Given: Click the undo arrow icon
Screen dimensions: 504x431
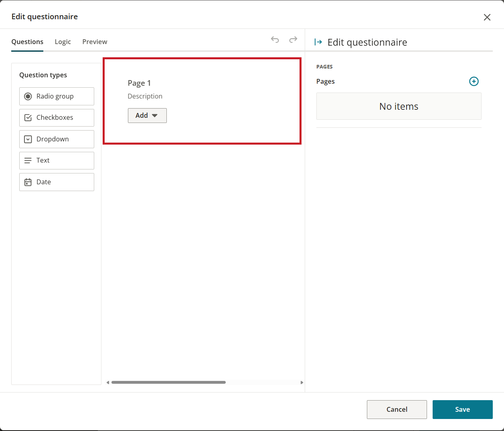Looking at the screenshot, I should 275,40.
